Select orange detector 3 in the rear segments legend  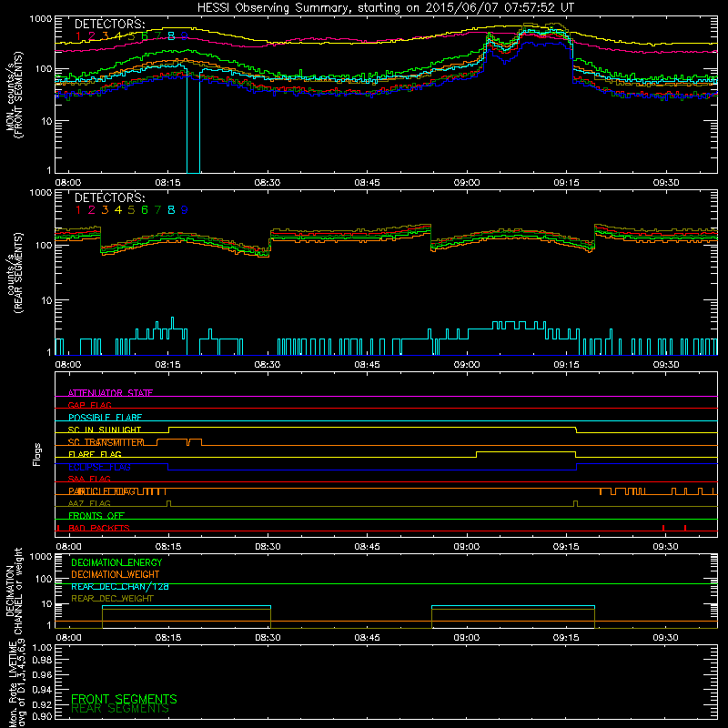tap(105, 210)
